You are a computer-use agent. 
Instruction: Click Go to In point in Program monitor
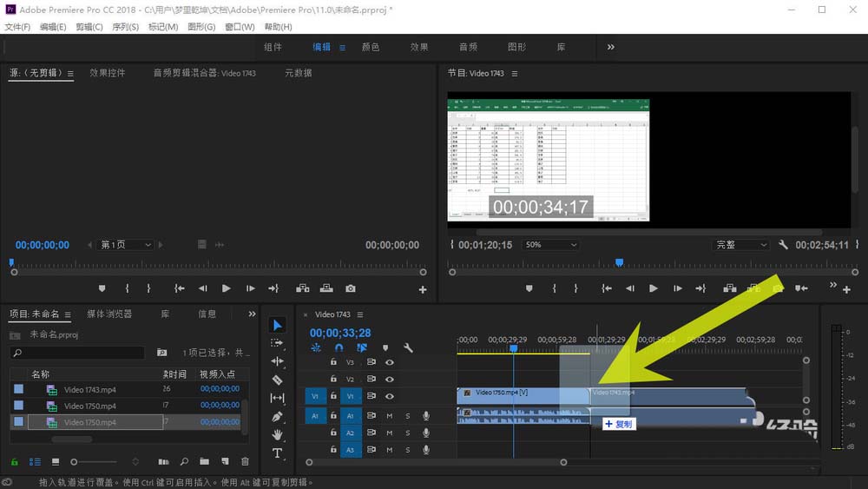[x=607, y=288]
